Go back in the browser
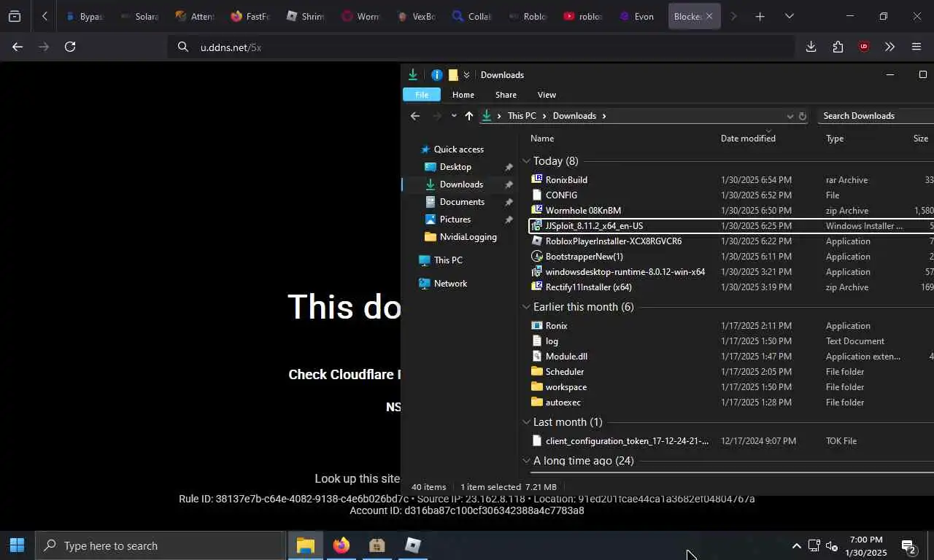This screenshot has width=934, height=560. click(x=18, y=47)
